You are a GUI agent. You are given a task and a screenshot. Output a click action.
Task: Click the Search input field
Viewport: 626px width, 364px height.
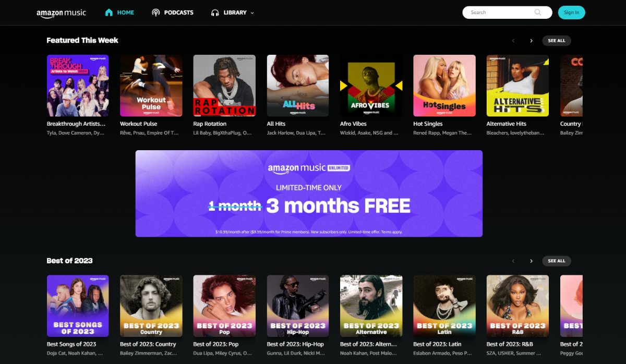click(507, 13)
